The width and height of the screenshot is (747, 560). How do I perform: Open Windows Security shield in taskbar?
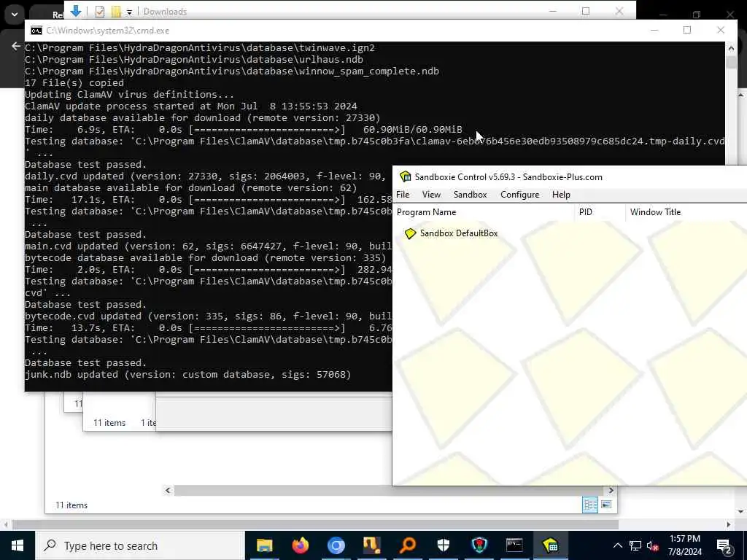pos(443,545)
